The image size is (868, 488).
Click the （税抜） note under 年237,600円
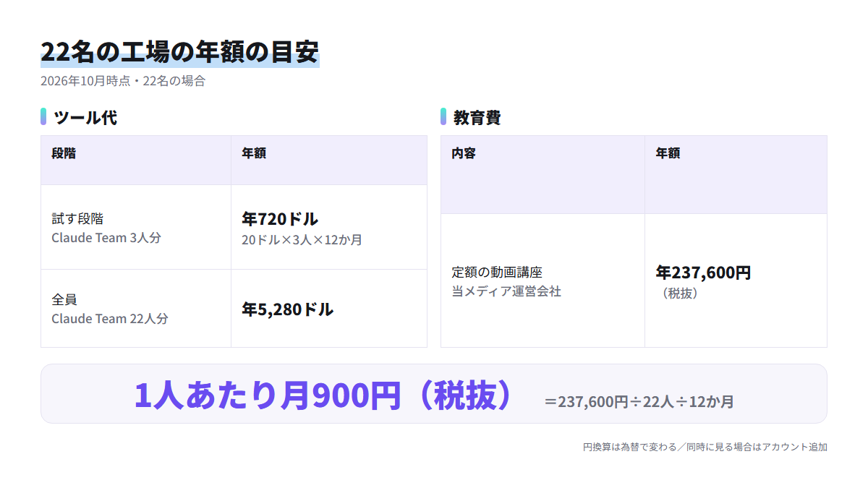pyautogui.click(x=680, y=294)
